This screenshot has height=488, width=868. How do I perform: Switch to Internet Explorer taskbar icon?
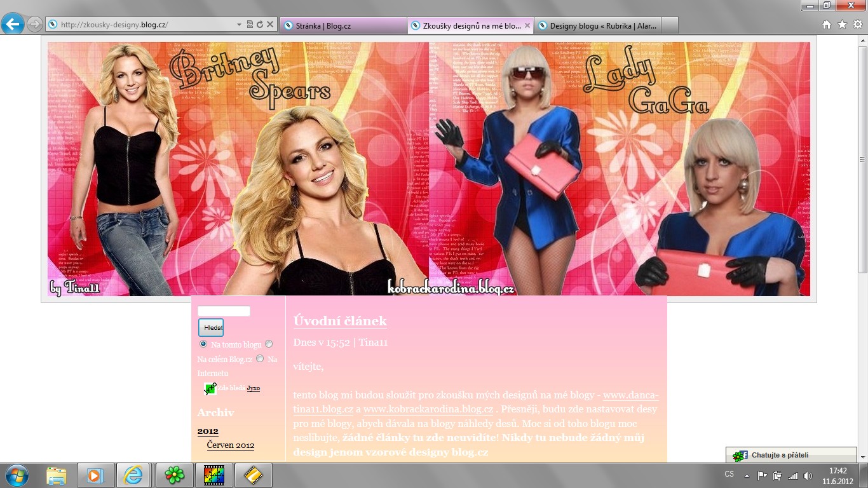click(x=133, y=475)
